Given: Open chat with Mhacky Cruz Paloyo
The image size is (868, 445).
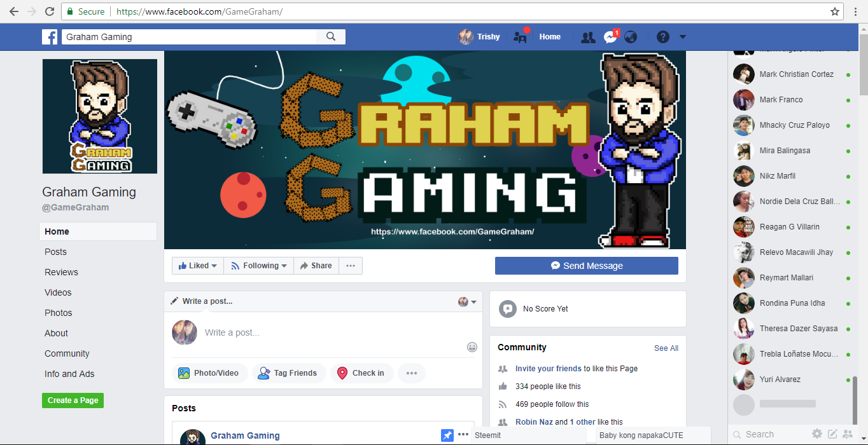Looking at the screenshot, I should coord(792,125).
